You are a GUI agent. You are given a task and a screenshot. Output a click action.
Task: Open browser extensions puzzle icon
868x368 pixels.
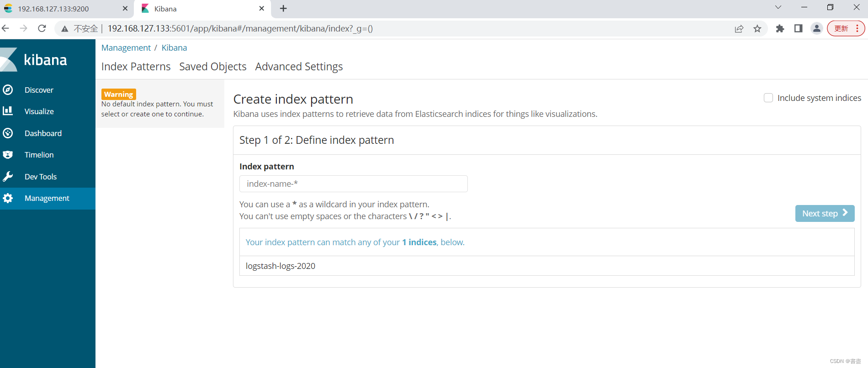click(x=780, y=29)
